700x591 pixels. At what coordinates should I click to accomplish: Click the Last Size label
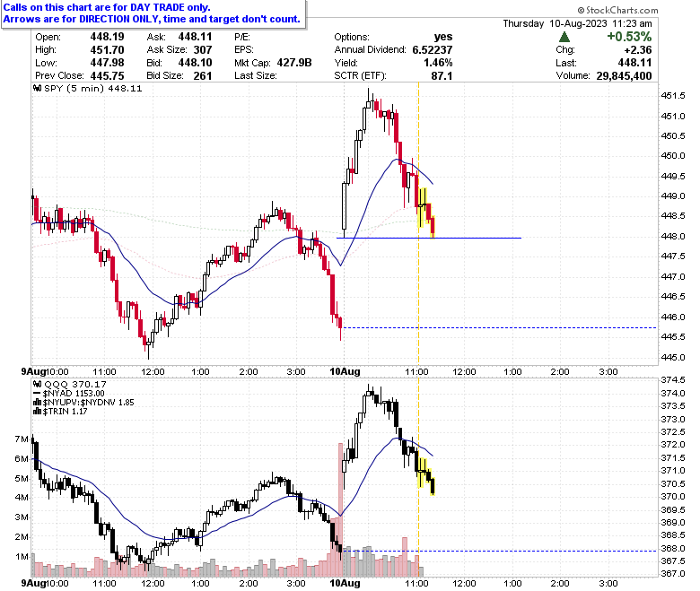(x=256, y=75)
